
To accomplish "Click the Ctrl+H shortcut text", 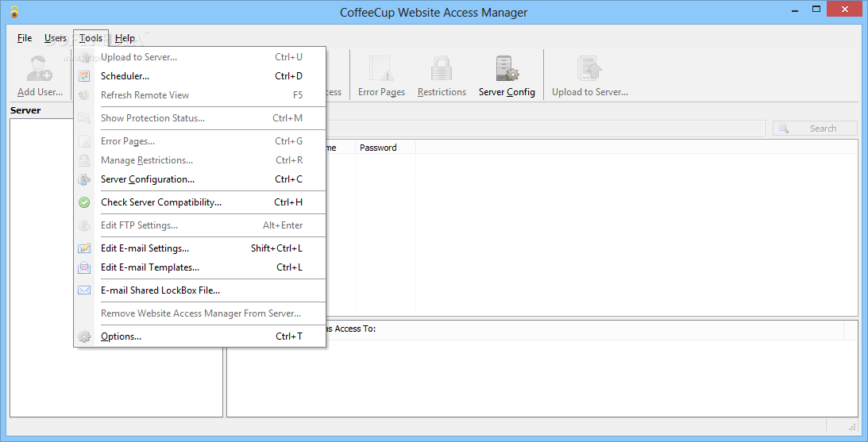I will pos(288,202).
